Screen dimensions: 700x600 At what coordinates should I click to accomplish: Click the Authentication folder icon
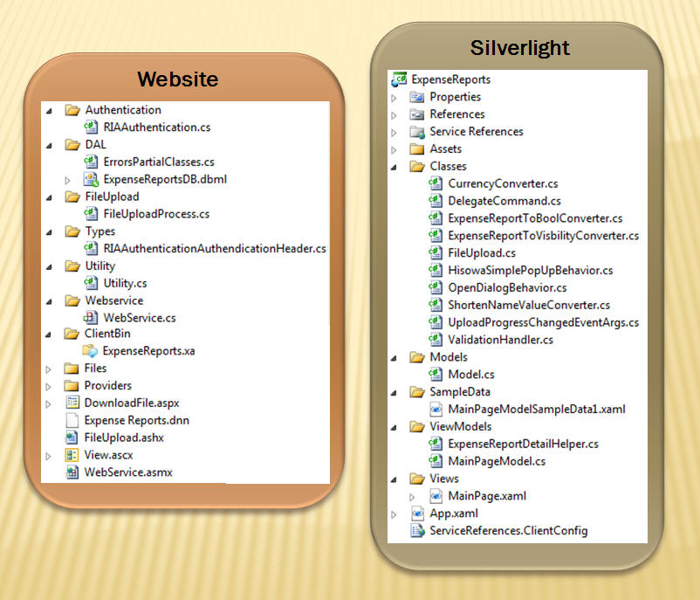pos(72,109)
